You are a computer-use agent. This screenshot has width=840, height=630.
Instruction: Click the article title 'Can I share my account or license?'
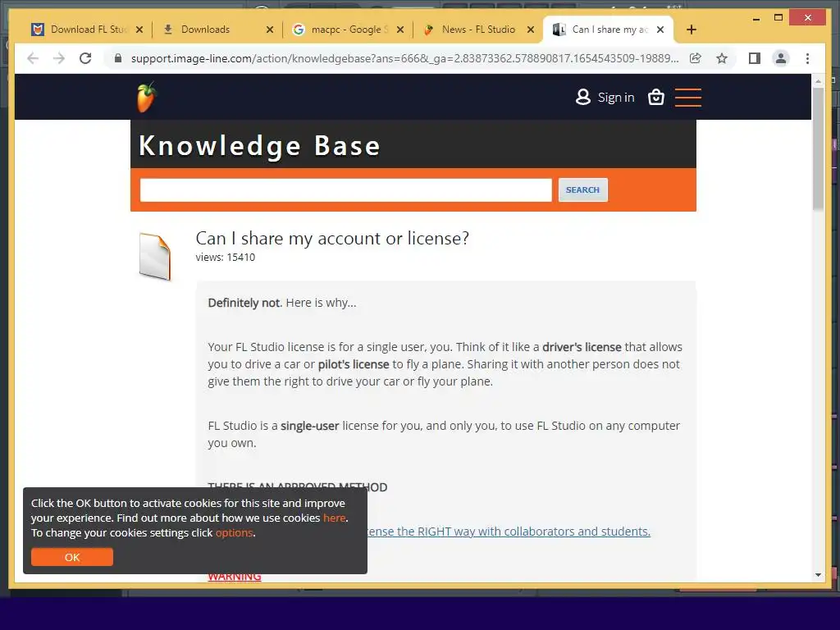click(x=332, y=238)
